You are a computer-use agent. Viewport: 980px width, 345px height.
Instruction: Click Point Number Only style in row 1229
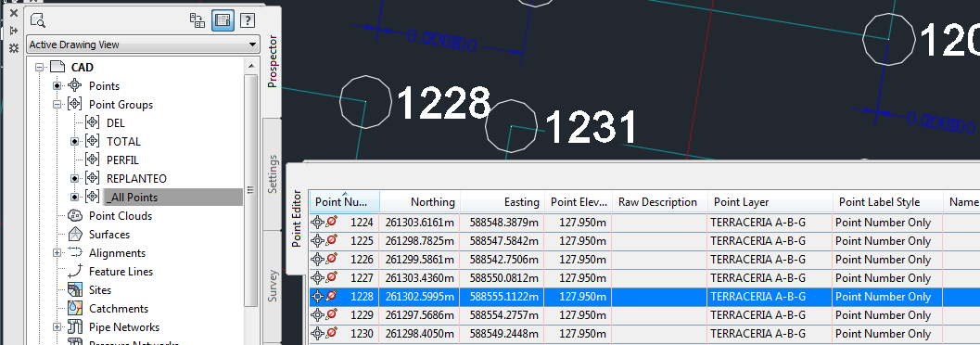[887, 315]
